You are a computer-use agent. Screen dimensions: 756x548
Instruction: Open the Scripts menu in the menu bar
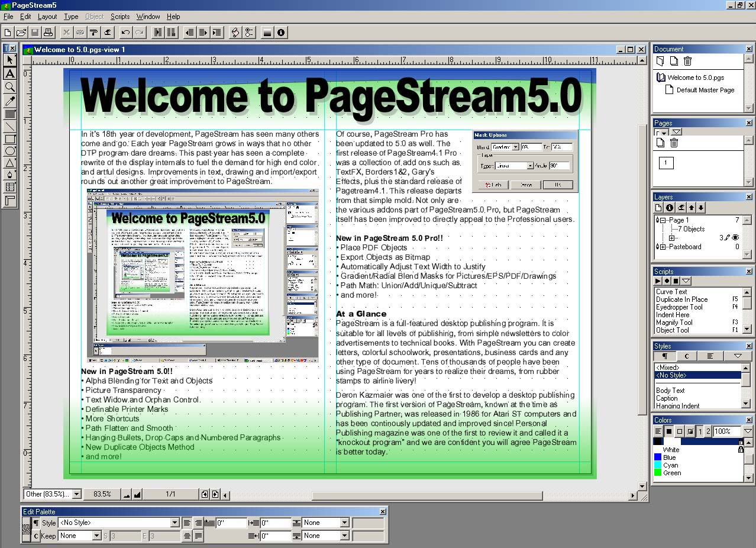[120, 17]
